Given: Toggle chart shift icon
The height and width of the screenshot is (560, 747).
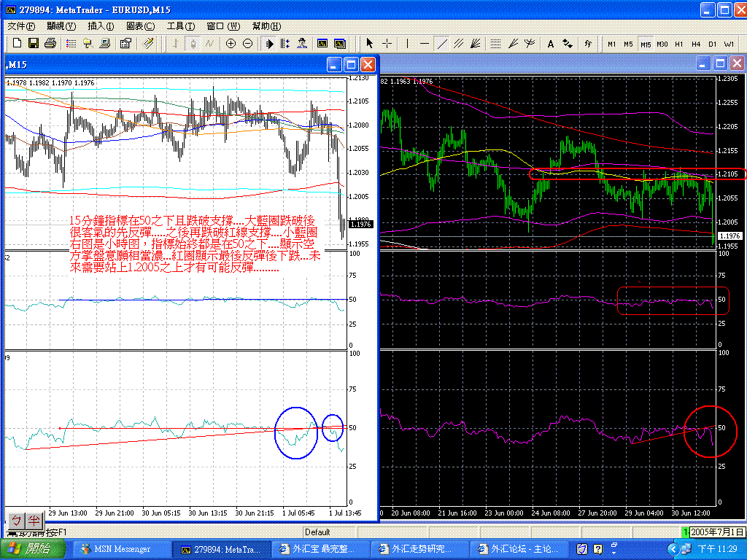Looking at the screenshot, I should pyautogui.click(x=285, y=44).
